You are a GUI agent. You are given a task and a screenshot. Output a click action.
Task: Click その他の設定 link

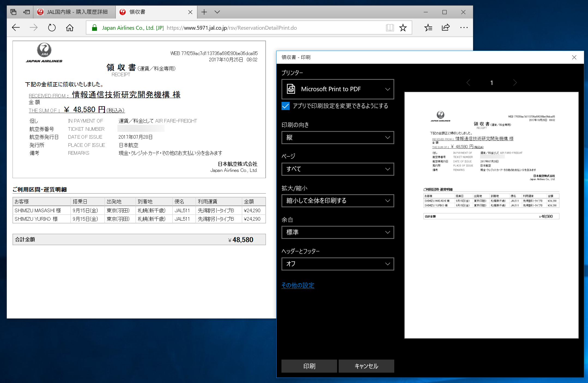(x=298, y=285)
